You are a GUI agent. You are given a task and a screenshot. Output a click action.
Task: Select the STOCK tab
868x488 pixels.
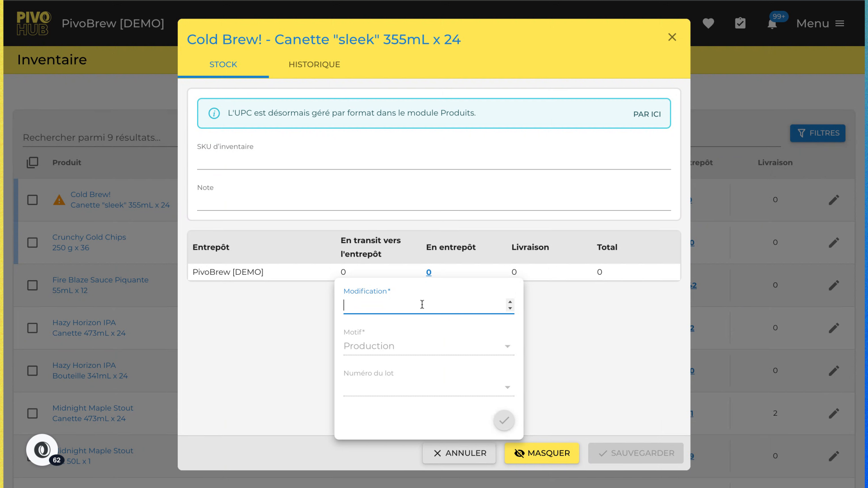pos(223,65)
